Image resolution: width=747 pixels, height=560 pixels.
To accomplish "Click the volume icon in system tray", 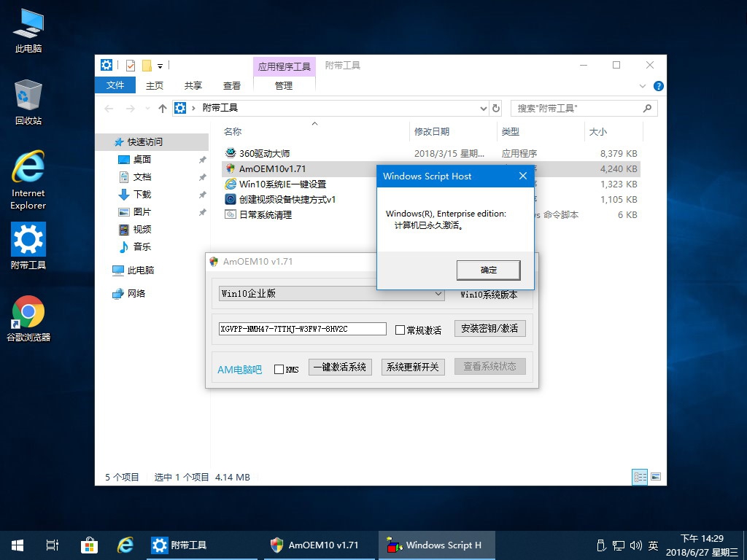I will [635, 545].
